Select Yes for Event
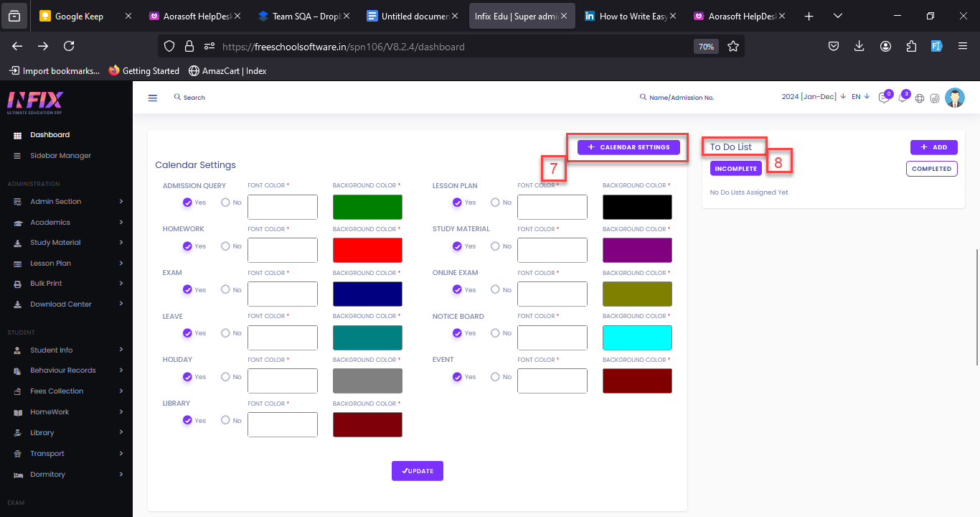 pyautogui.click(x=457, y=377)
